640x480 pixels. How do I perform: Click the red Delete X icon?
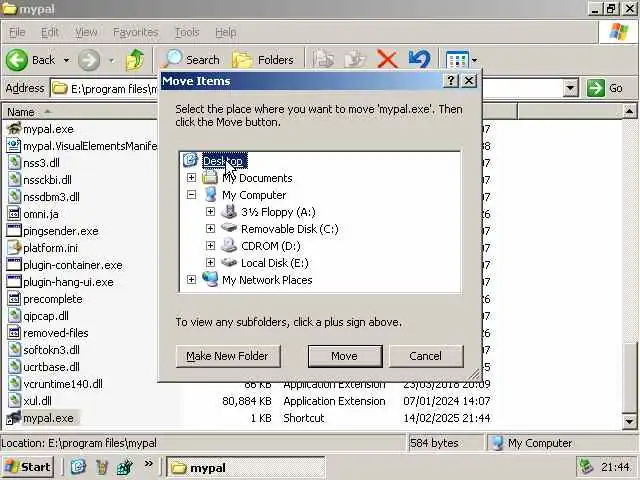[387, 60]
